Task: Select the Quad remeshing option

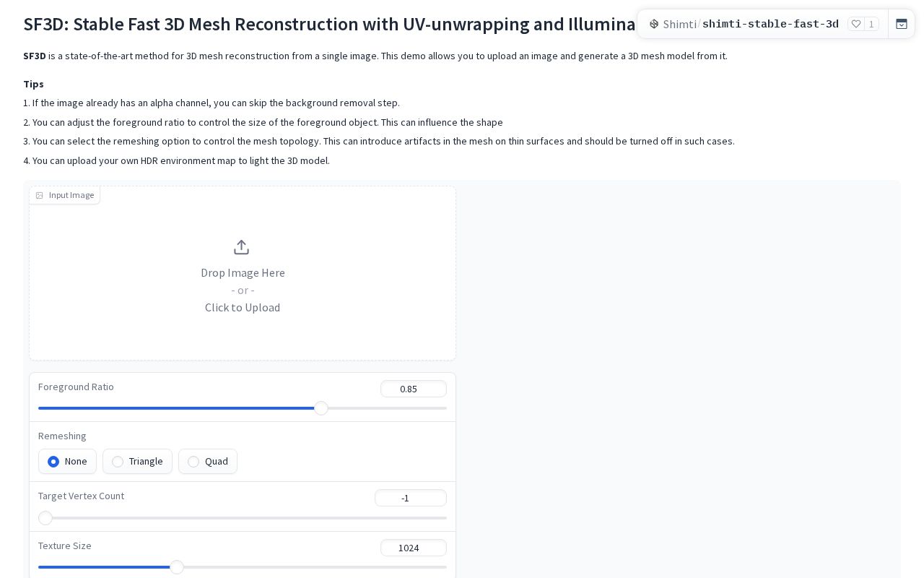Action: point(208,461)
